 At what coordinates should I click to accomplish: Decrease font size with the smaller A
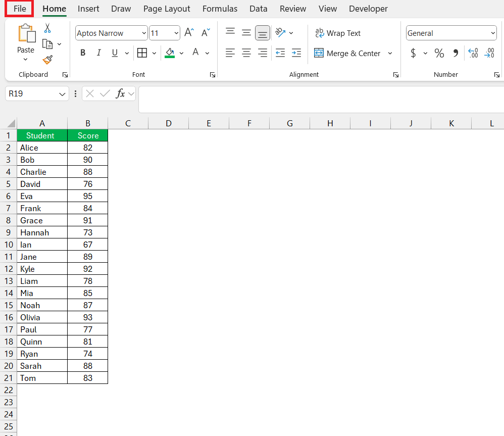[x=206, y=32]
